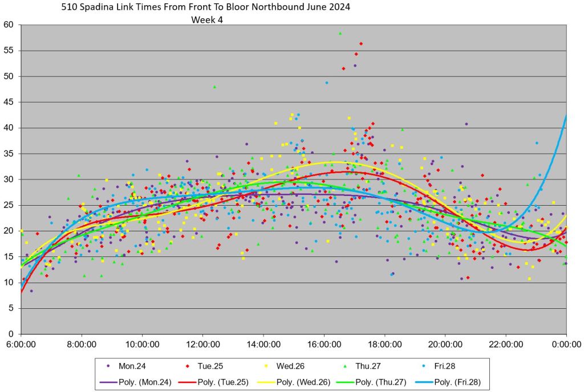Viewport: 584px width, 392px height.
Task: Select the green triangle at 48 near 12:20
Action: coord(214,87)
